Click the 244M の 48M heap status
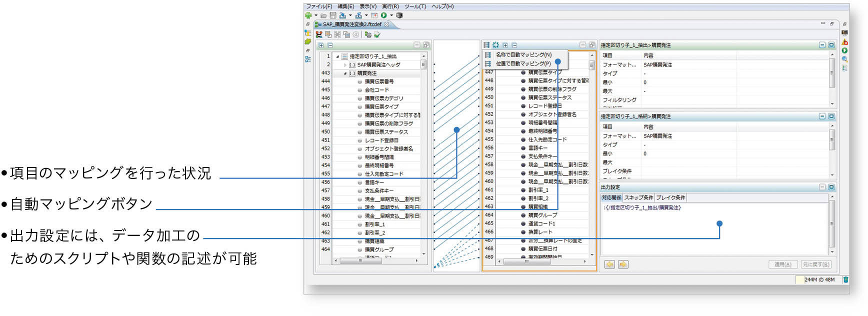 [x=819, y=280]
